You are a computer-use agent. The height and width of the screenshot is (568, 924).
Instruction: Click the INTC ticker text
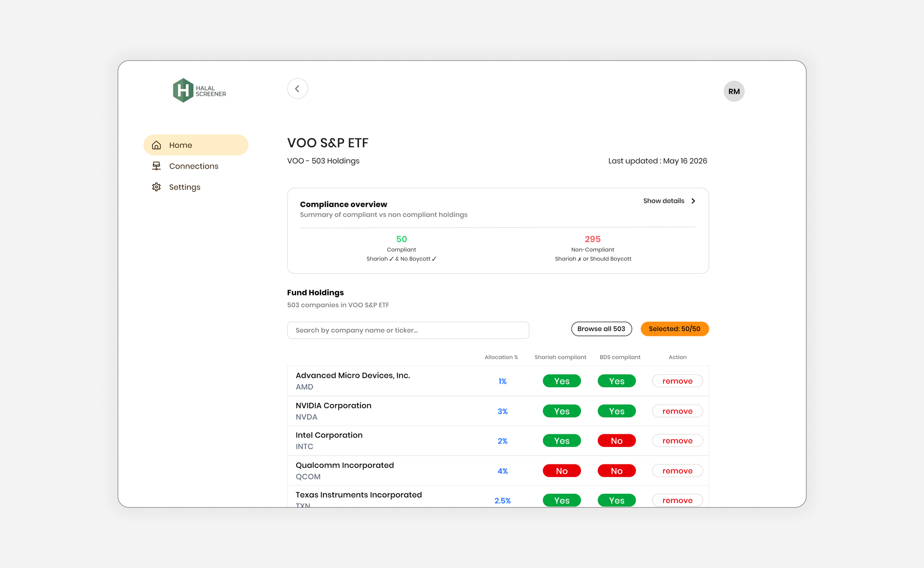click(x=304, y=446)
